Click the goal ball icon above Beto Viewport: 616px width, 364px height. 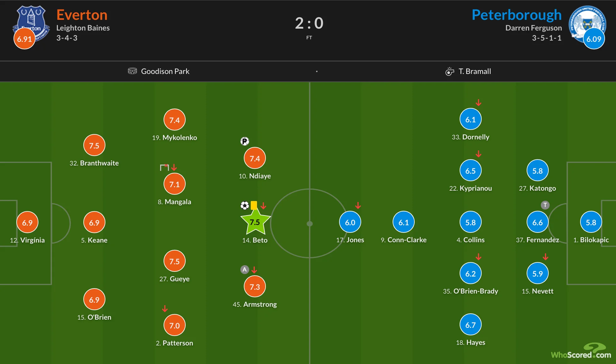pyautogui.click(x=245, y=206)
